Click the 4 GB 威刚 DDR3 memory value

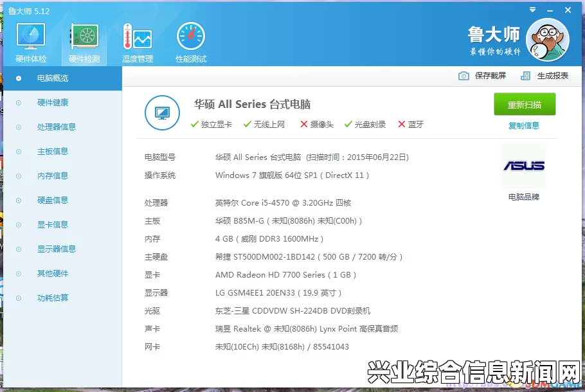point(269,238)
